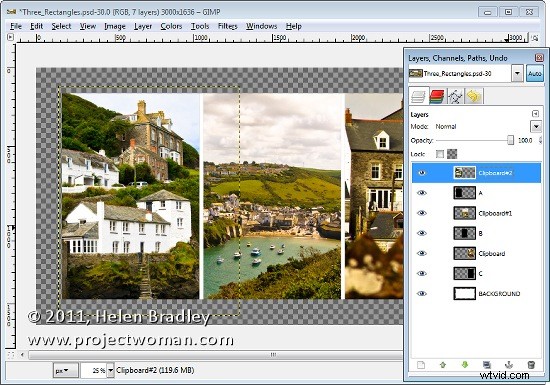Click the ruler corner menu button
Viewport: 550px width, 385px height.
11,37
